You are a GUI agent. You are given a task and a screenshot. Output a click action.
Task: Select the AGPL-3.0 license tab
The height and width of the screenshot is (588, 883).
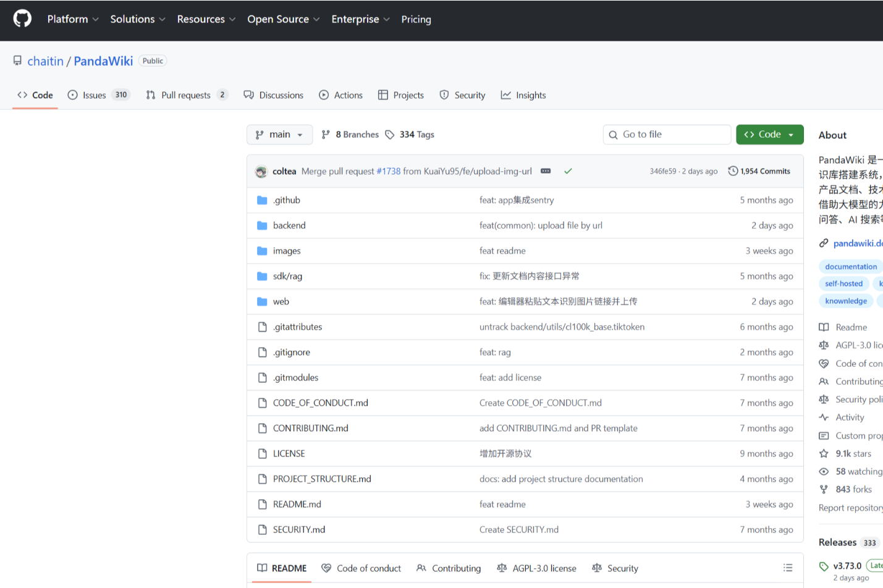point(537,568)
